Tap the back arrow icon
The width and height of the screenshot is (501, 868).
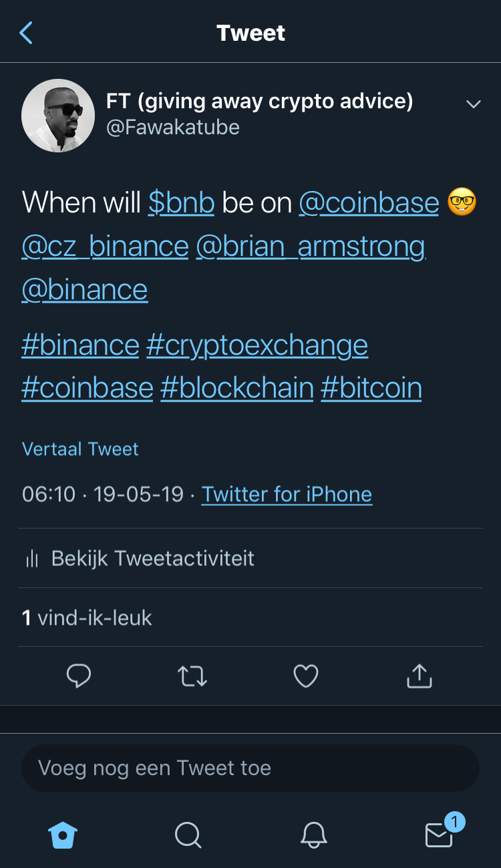[26, 33]
